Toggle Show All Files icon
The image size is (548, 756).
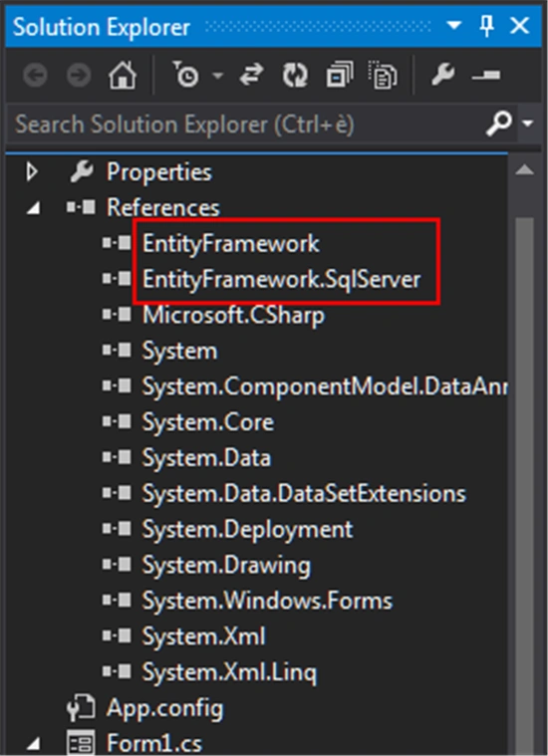click(x=383, y=76)
